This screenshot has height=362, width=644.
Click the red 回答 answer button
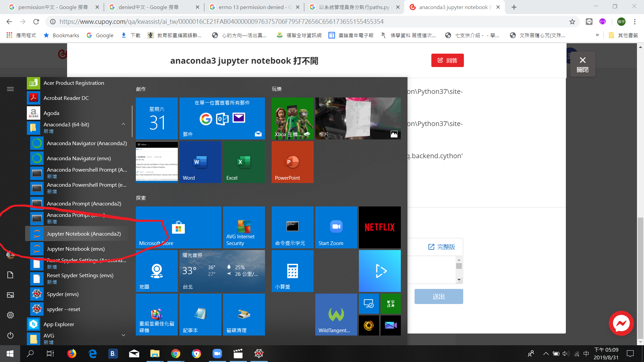tap(447, 60)
